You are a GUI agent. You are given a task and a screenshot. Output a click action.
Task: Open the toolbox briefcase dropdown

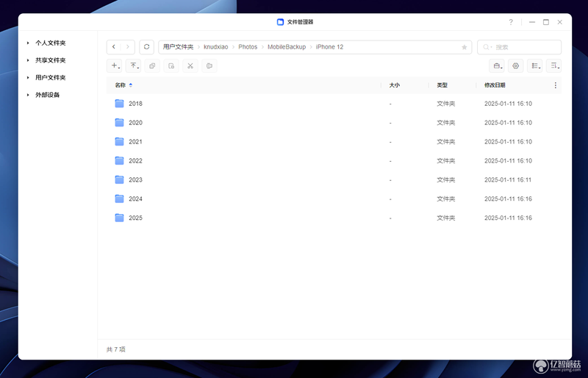tap(497, 65)
